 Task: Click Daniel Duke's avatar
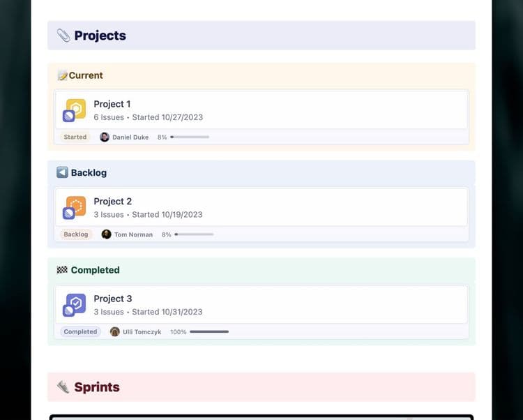tap(105, 137)
